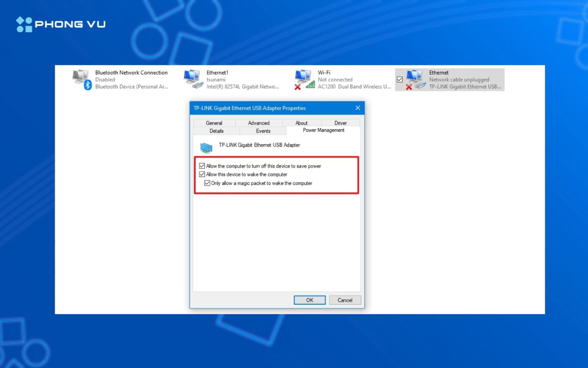
Task: Select the Details tab
Action: 216,131
